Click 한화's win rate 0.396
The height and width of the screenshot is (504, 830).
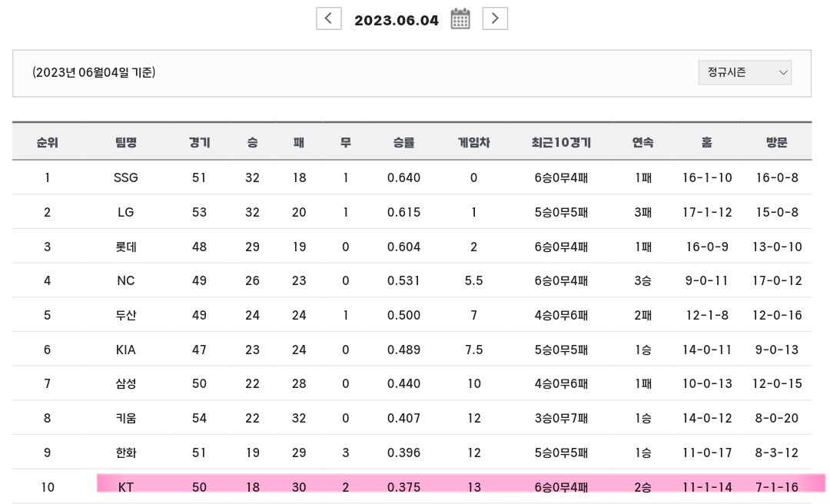[404, 453]
